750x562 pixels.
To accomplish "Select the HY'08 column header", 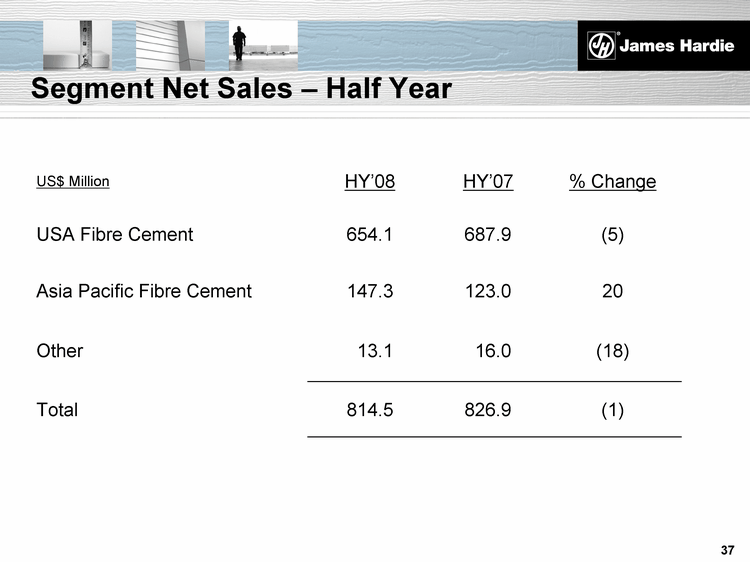I will tap(369, 182).
